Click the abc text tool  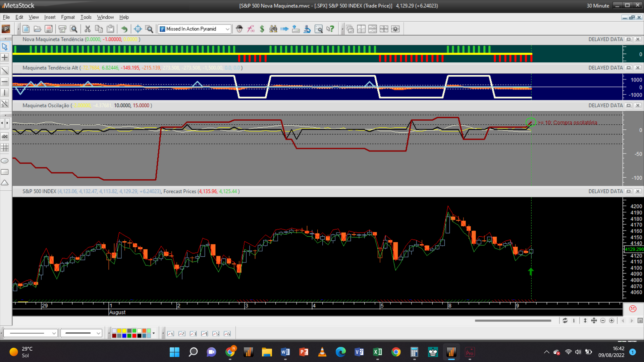[5, 136]
